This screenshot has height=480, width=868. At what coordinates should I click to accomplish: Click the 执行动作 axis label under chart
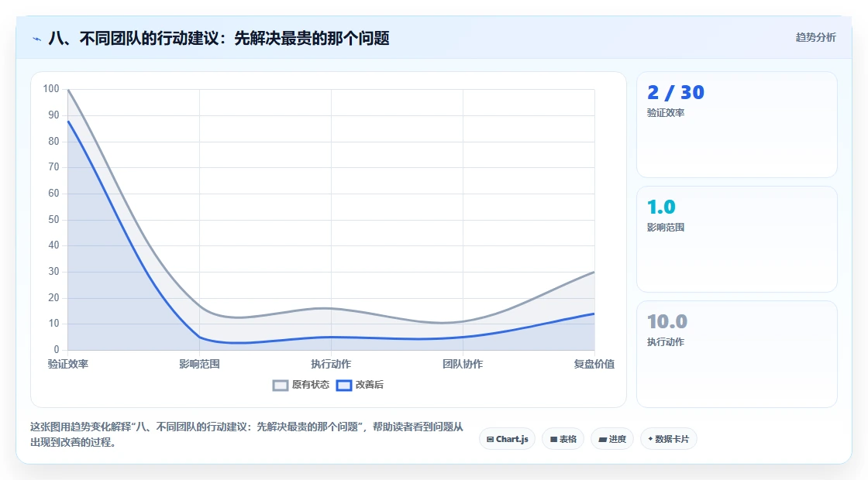331,364
